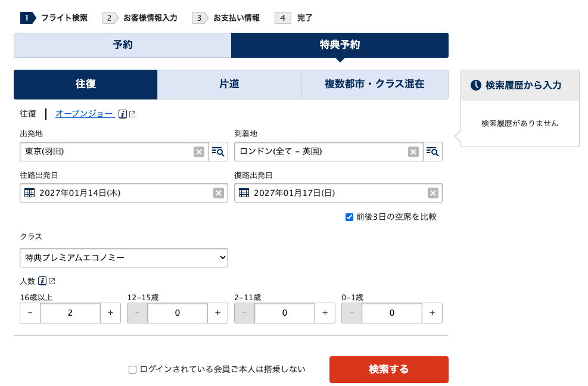The height and width of the screenshot is (386, 588).
Task: Open info icon next to 人数
Action: [x=42, y=281]
